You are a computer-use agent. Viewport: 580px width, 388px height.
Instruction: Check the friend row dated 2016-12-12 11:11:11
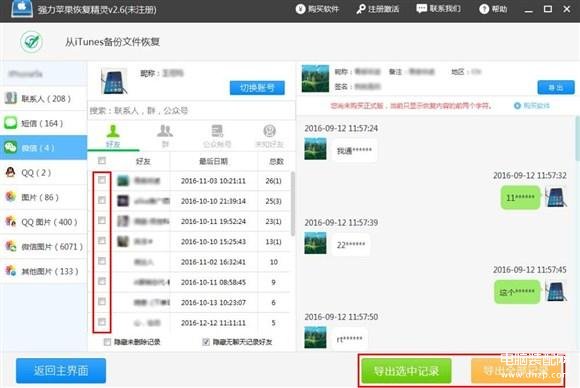(x=102, y=322)
